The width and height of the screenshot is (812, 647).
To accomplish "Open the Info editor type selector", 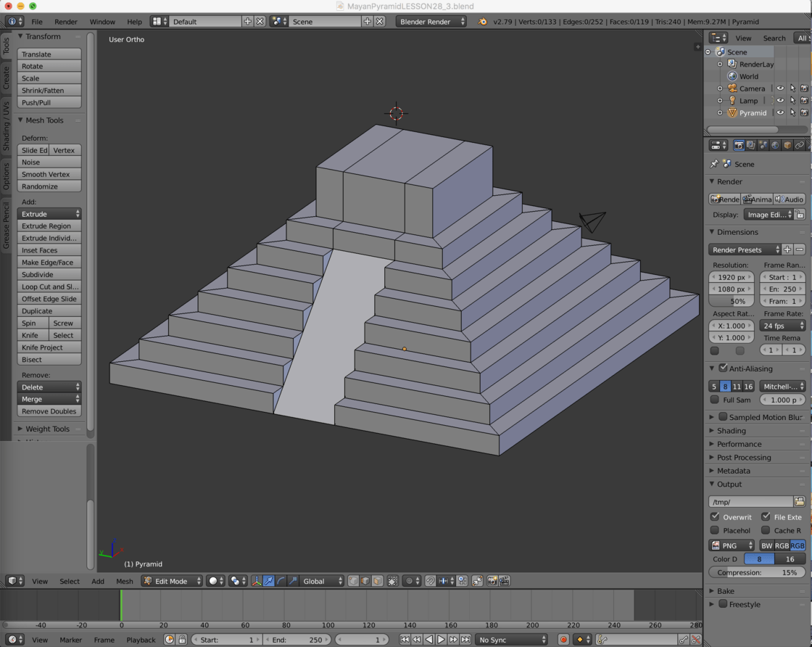I will (x=14, y=21).
